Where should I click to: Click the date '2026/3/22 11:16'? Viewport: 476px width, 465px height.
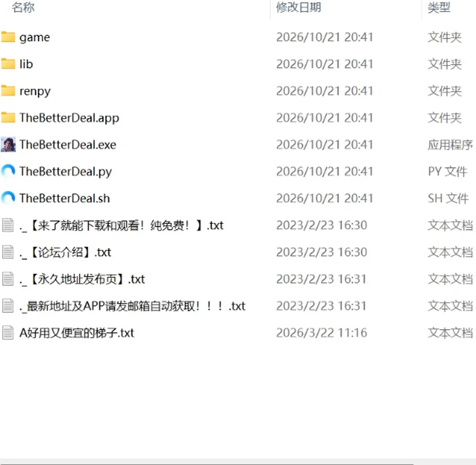pos(322,333)
